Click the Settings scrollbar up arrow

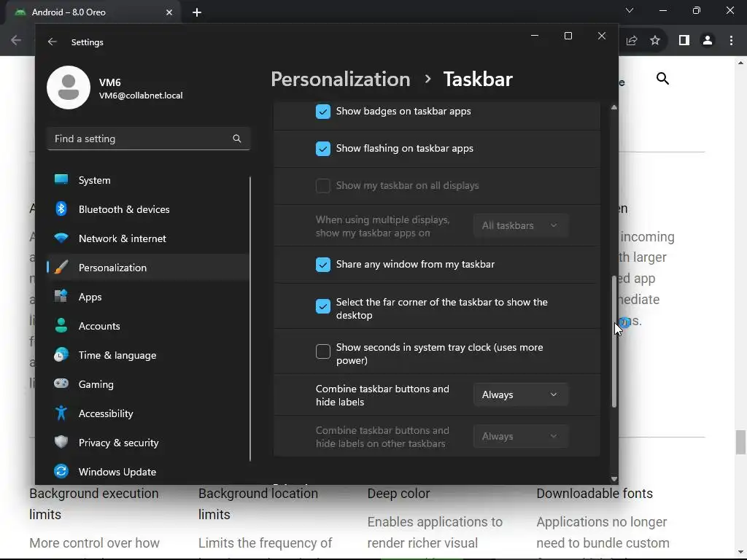point(614,108)
